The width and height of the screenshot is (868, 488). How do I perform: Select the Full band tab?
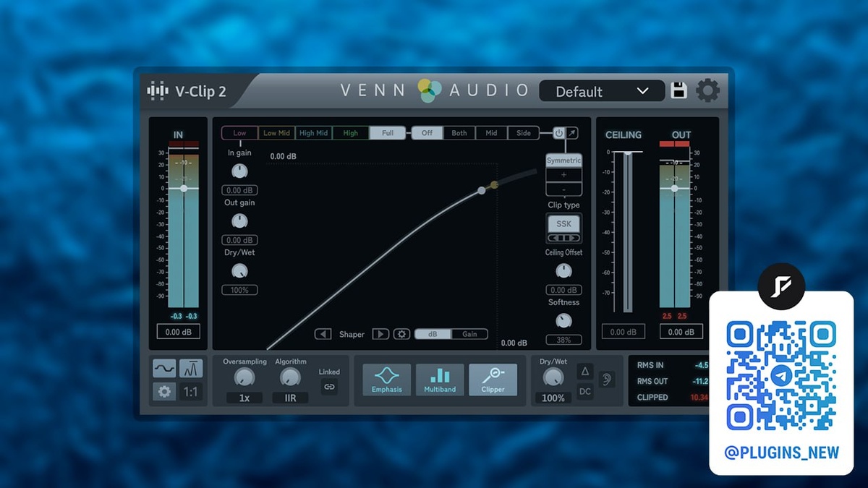[388, 133]
